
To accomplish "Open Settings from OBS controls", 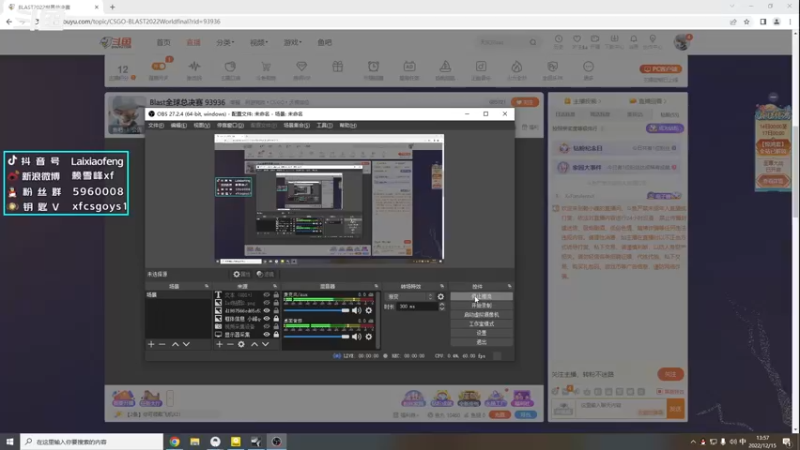I will tap(482, 333).
